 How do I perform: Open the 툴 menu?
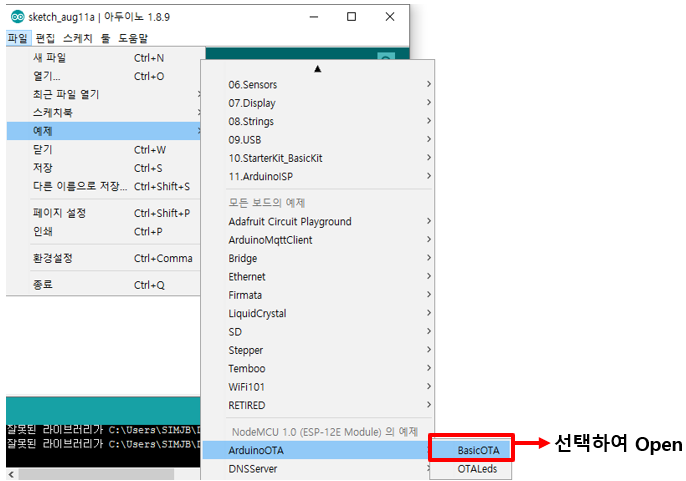105,38
